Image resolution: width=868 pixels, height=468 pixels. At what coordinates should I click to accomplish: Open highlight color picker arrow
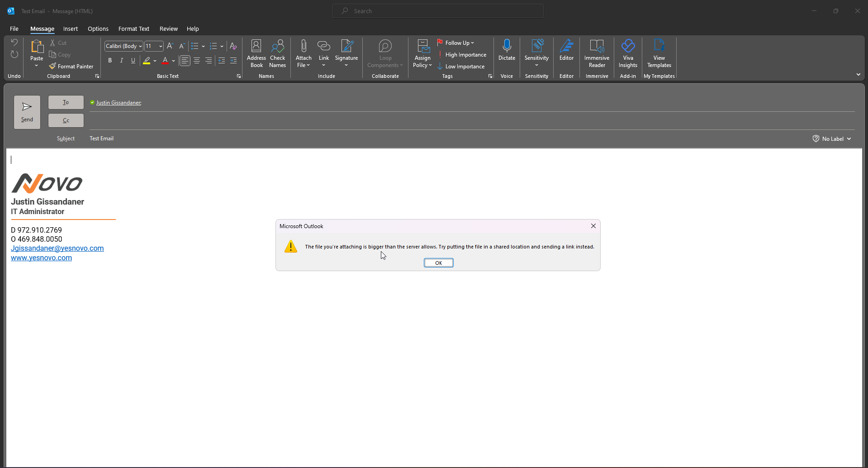[155, 60]
